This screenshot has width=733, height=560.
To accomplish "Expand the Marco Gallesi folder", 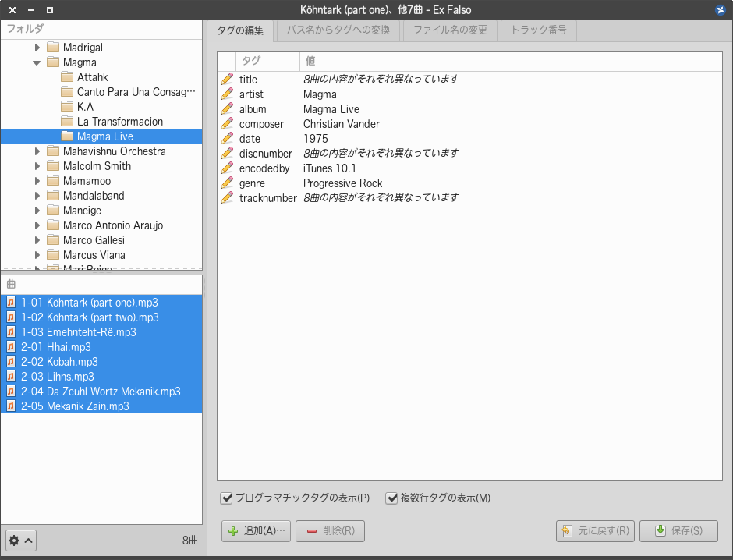I will 37,239.
